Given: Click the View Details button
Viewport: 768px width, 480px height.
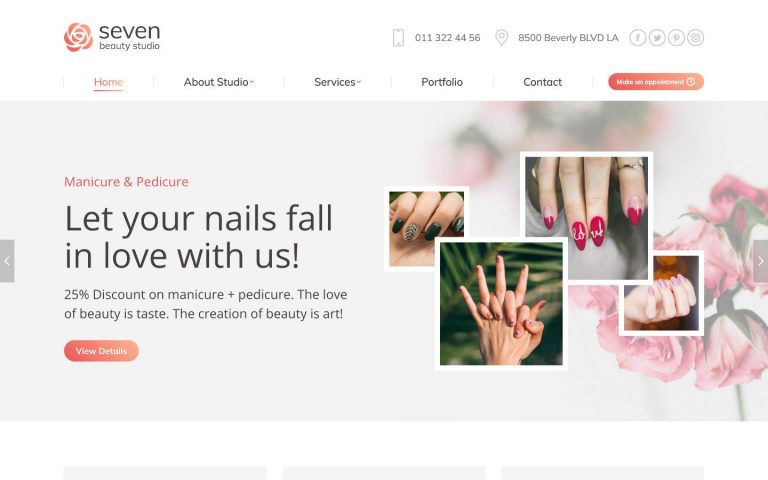Looking at the screenshot, I should click(101, 351).
